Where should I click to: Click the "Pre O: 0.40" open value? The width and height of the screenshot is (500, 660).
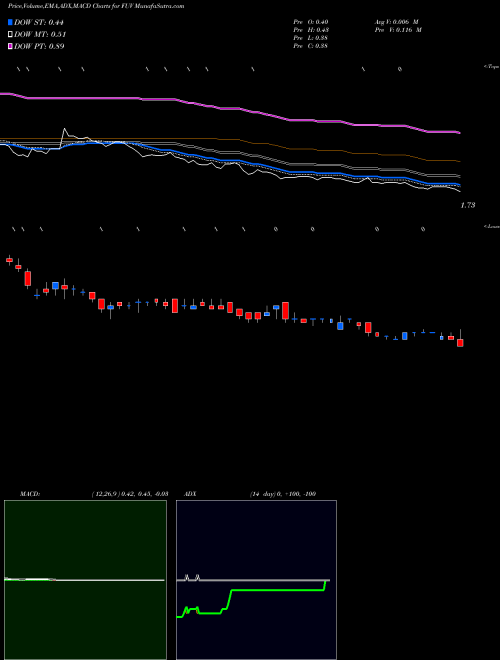[311, 22]
